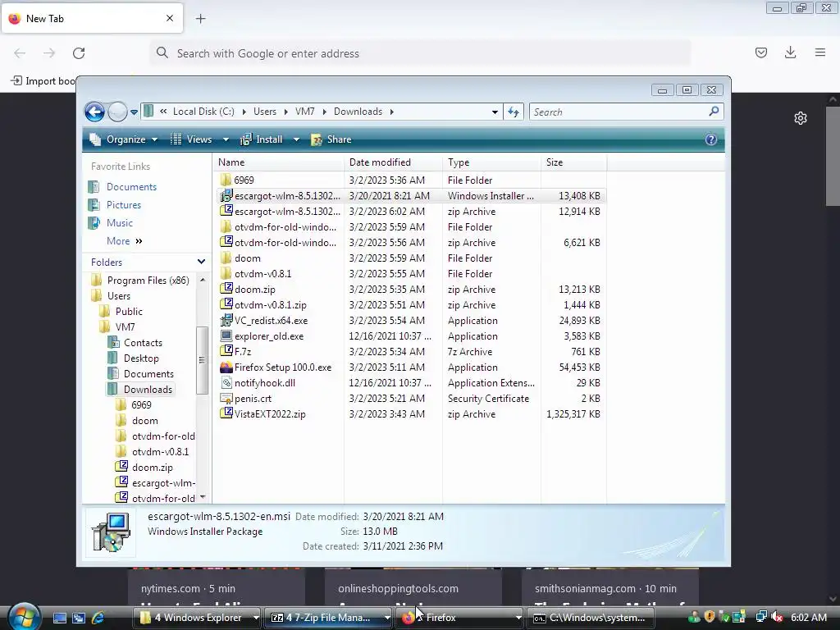
Task: Select otvdm-v0.8.1 in the folder tree
Action: 160,452
